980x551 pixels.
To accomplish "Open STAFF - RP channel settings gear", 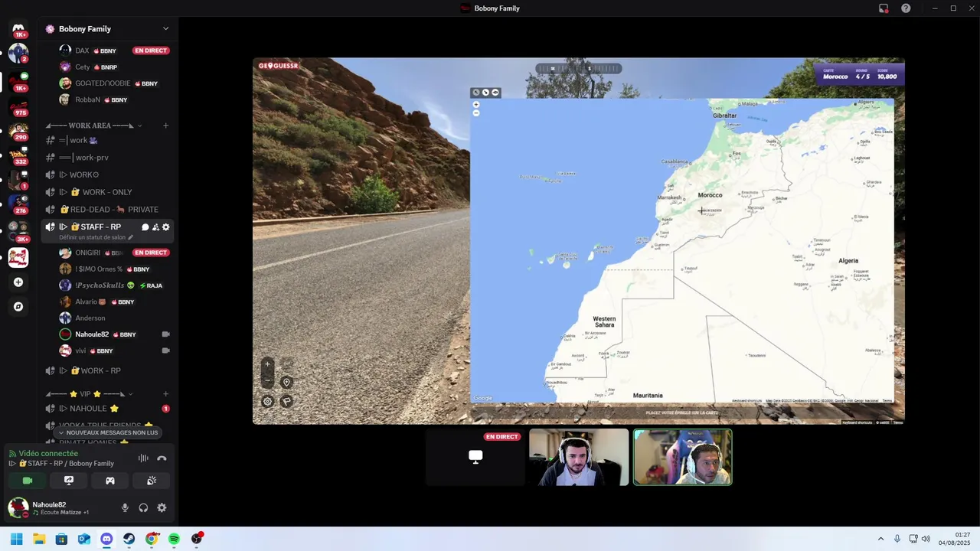I will (x=166, y=227).
